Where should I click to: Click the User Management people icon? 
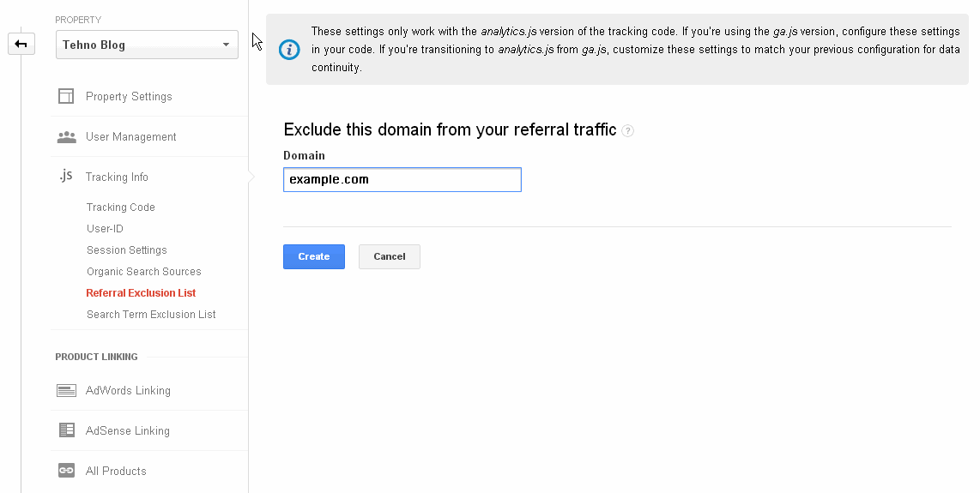point(66,137)
